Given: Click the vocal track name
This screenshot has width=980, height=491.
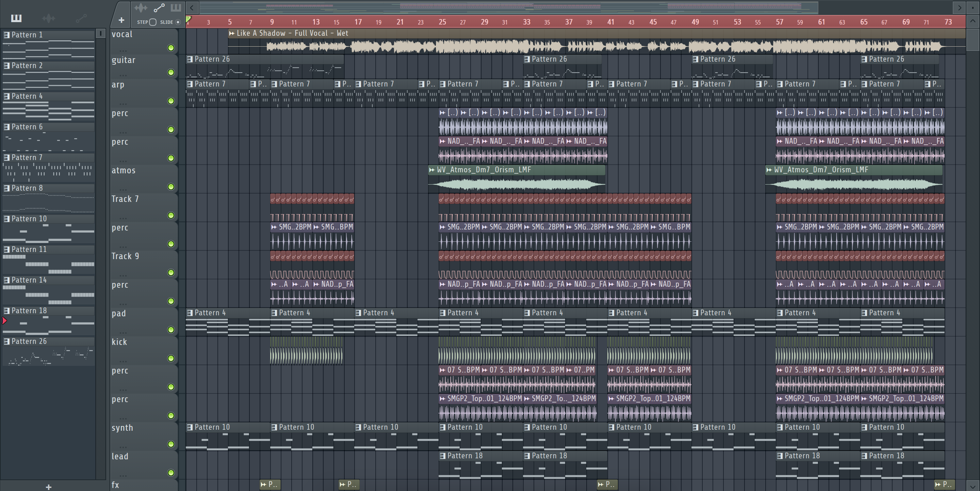Looking at the screenshot, I should (122, 34).
